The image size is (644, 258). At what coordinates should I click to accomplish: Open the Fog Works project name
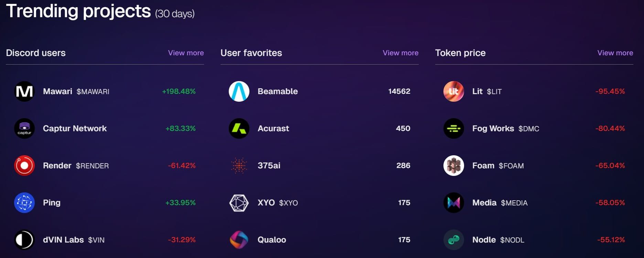coord(493,128)
